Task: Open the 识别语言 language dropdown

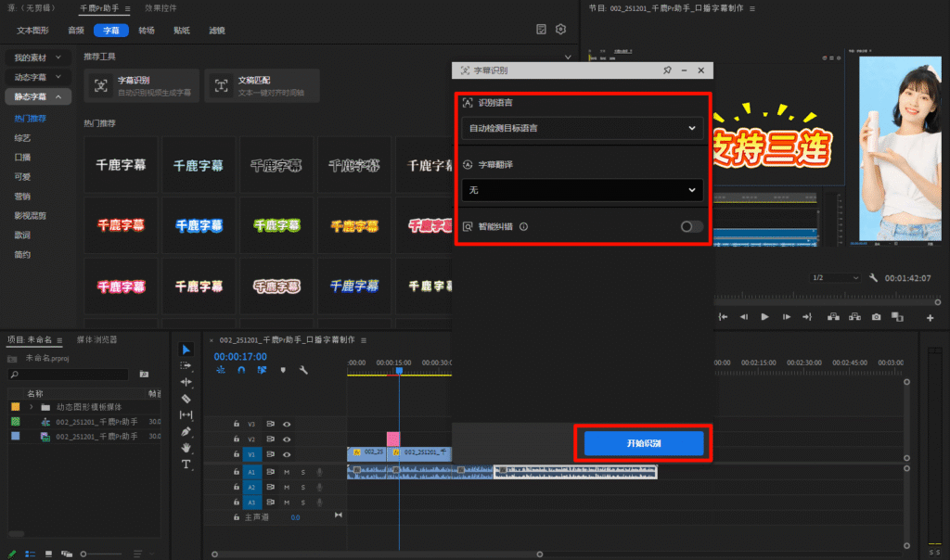Action: click(x=583, y=128)
